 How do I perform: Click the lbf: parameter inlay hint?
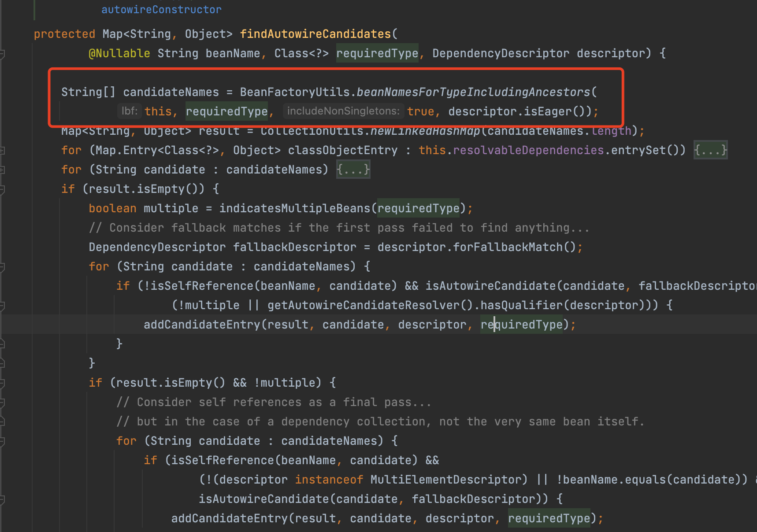point(130,111)
